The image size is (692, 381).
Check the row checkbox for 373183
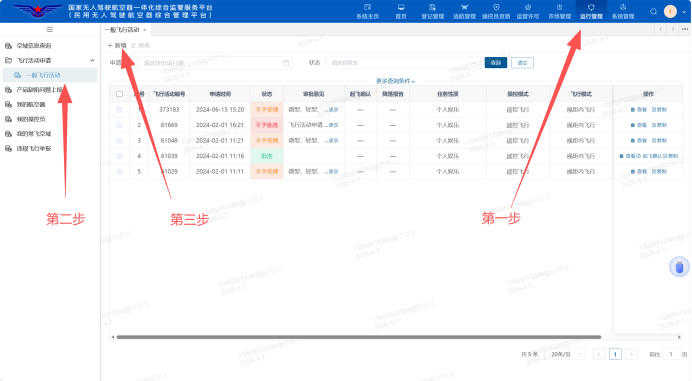[119, 109]
